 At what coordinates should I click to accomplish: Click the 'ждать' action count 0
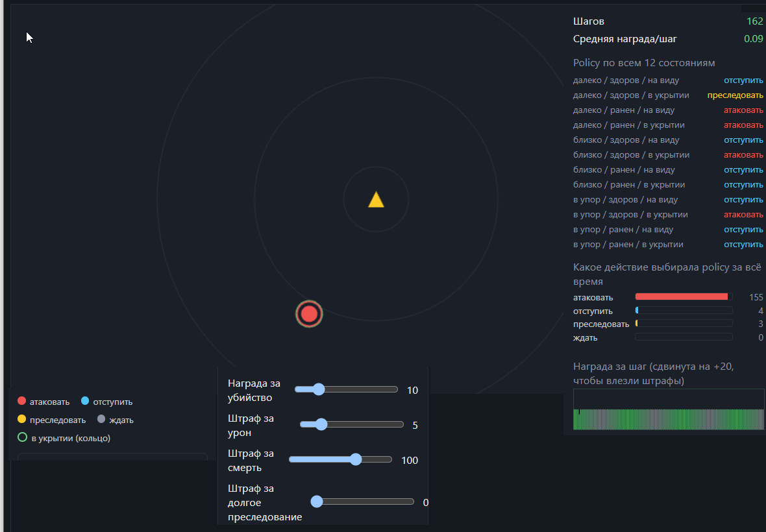pos(760,338)
